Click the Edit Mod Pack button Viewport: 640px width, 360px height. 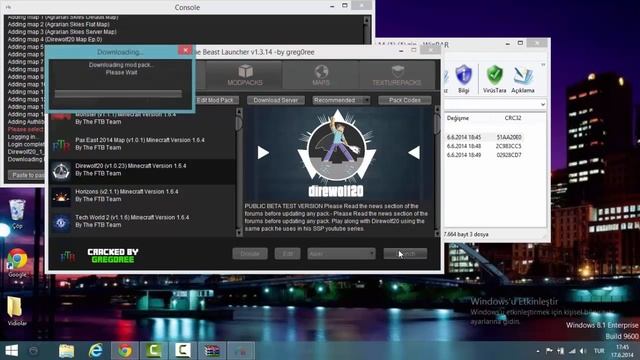pos(215,100)
